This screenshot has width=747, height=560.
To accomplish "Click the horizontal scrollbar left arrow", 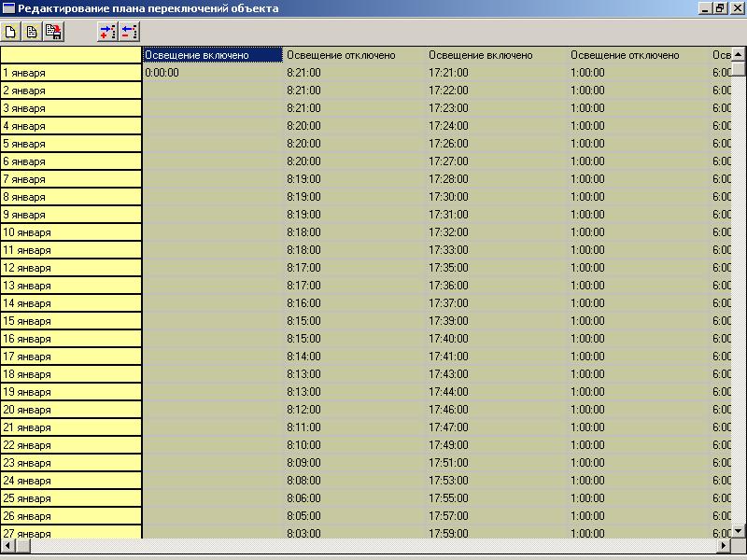I will click(x=7, y=546).
